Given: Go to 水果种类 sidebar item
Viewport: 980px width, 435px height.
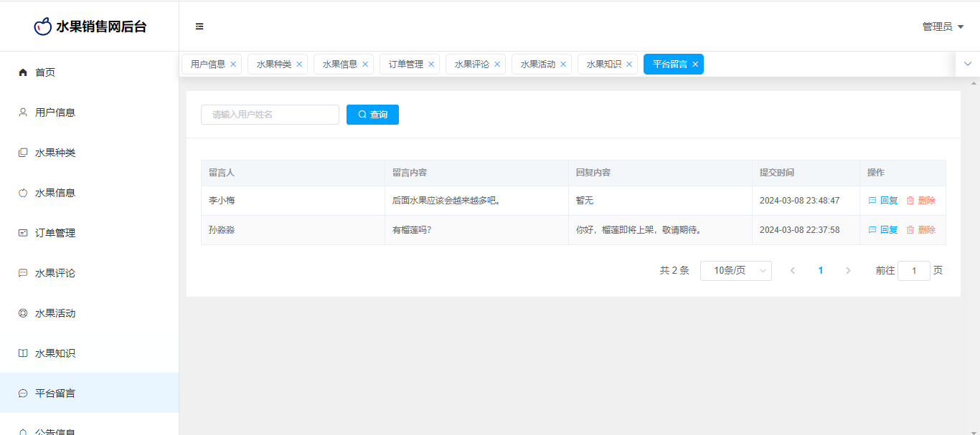Looking at the screenshot, I should point(55,153).
